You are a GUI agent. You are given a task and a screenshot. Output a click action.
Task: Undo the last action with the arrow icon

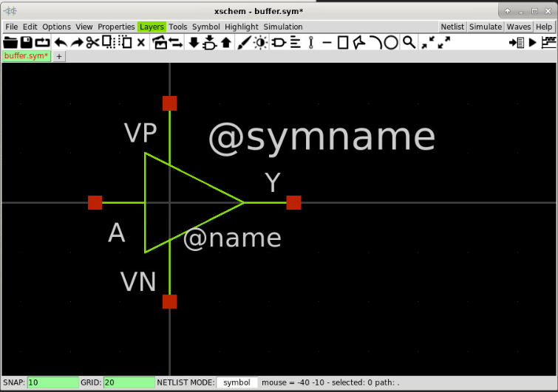pos(61,43)
